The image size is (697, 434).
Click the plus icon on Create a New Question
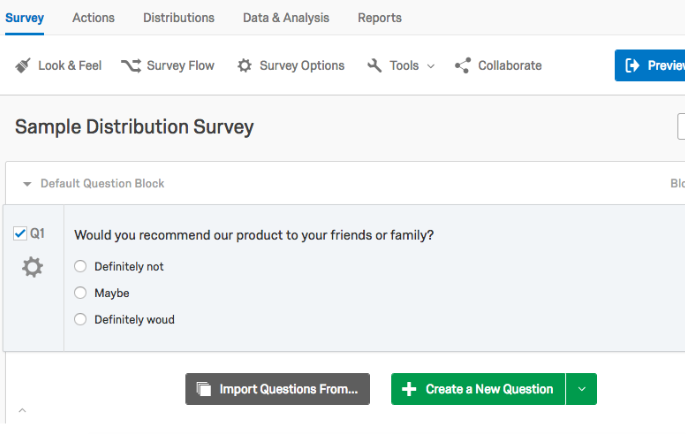[409, 389]
